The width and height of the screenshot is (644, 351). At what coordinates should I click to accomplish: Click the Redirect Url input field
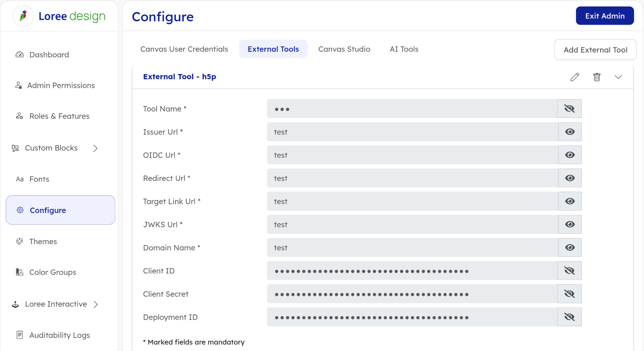[412, 178]
